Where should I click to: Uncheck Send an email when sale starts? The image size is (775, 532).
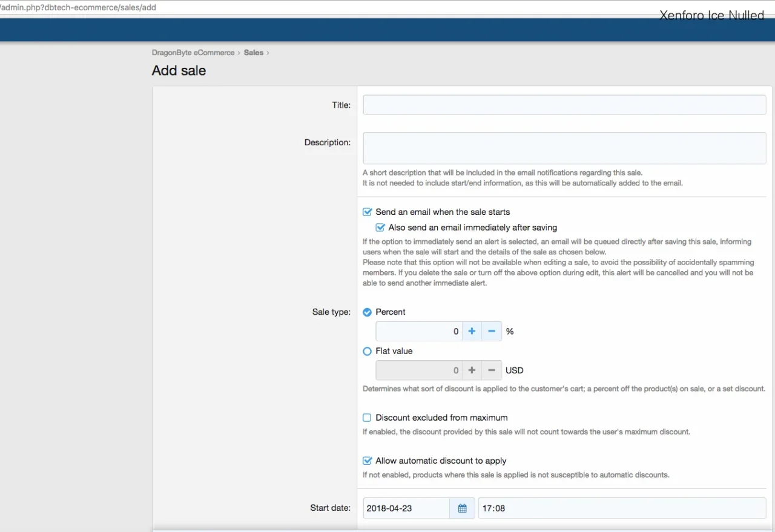(367, 212)
